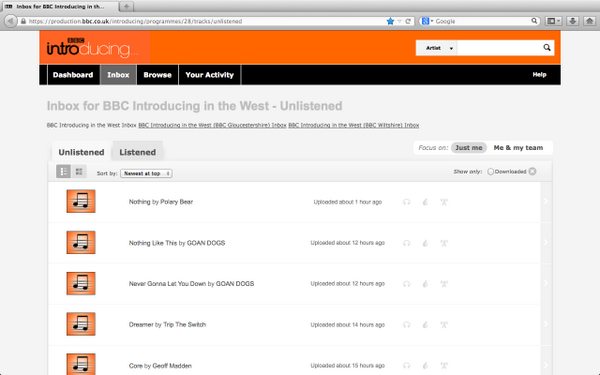Screen dimensions: 600x375
Task: Click headphones icon for Dreamer by Trip The Switch
Action: [406, 325]
